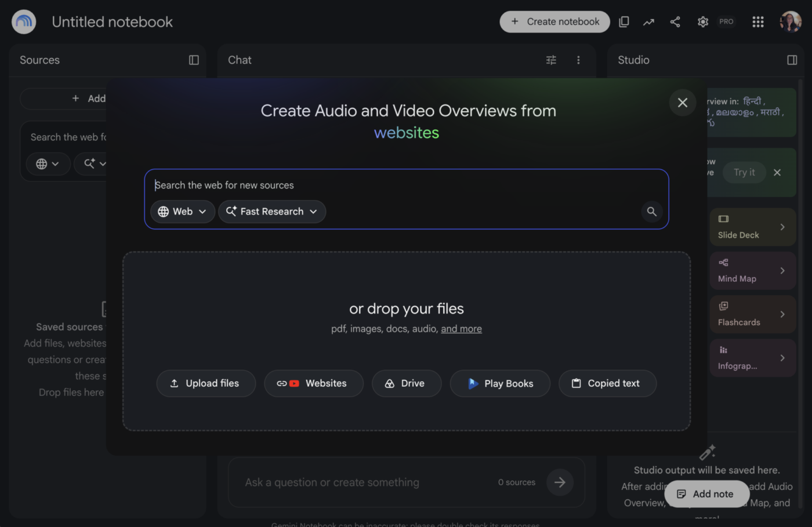Click Upload files button
The image size is (812, 527).
[x=206, y=384]
